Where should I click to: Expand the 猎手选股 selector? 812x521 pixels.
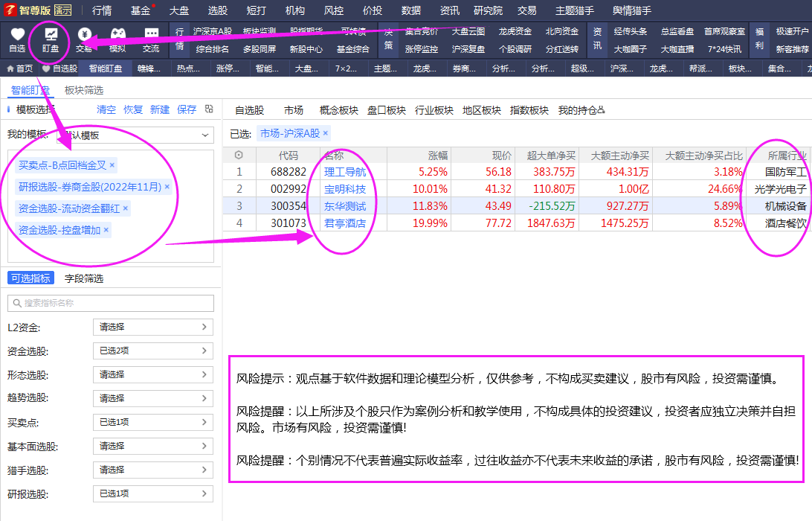click(x=153, y=470)
